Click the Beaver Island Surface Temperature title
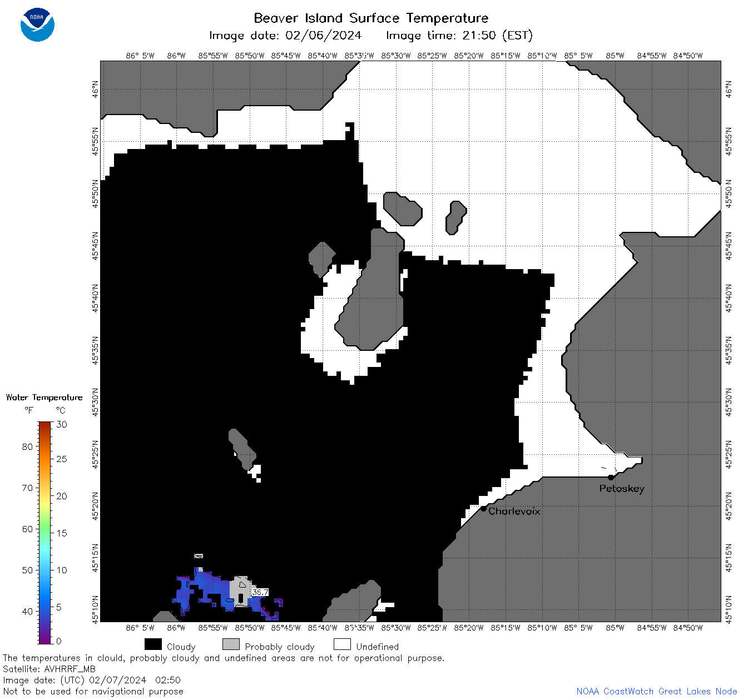 click(x=371, y=18)
